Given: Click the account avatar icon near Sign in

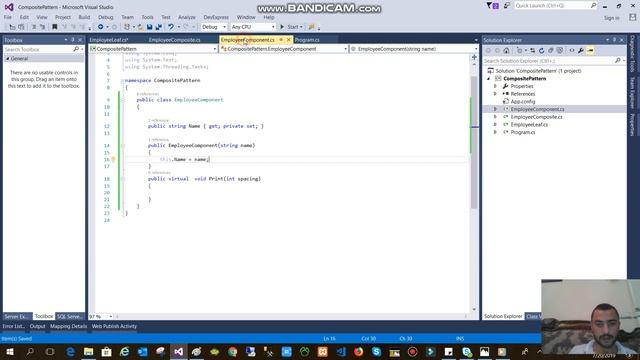Looking at the screenshot, I should [632, 17].
